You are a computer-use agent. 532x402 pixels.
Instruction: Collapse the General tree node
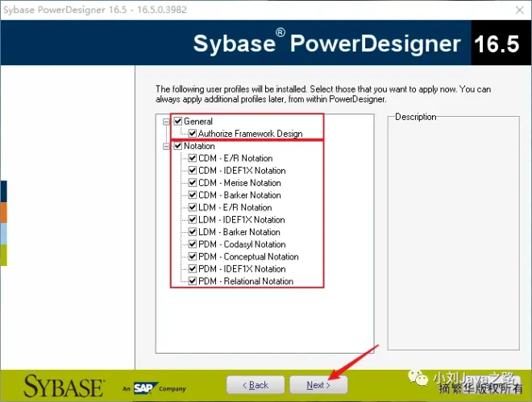pos(166,122)
